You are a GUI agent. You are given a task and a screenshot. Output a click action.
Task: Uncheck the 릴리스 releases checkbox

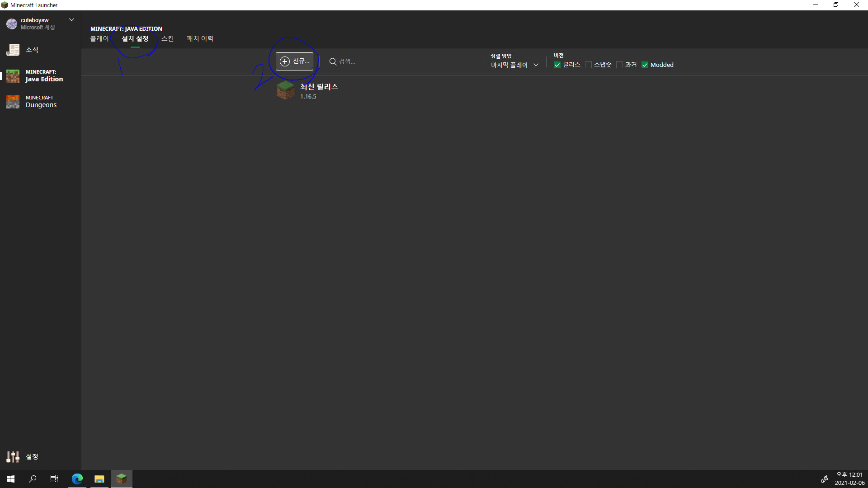point(557,65)
